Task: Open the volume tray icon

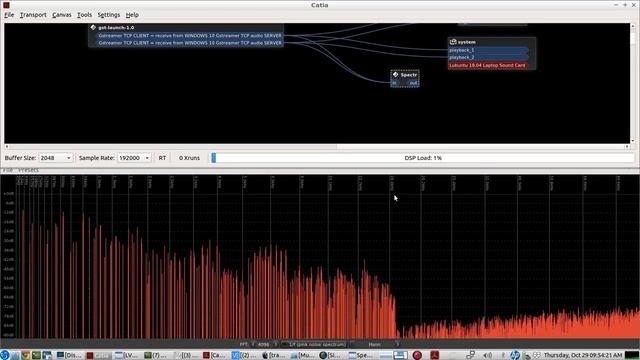Action: (487, 355)
